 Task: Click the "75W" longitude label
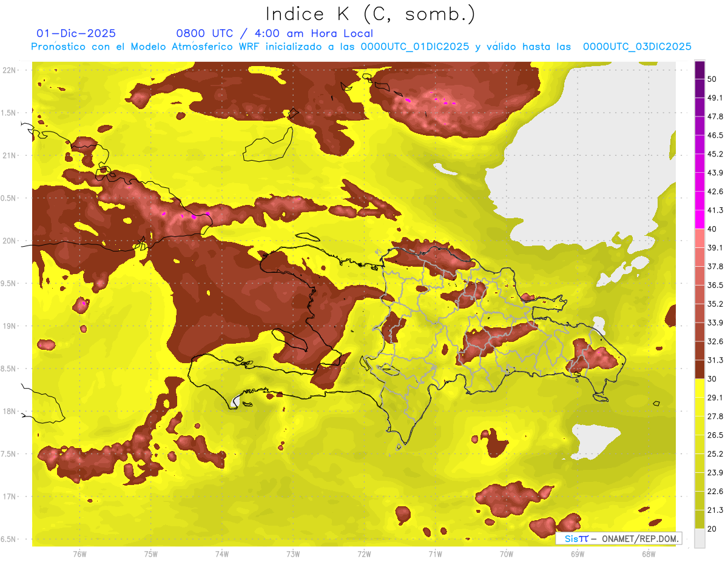tap(151, 555)
